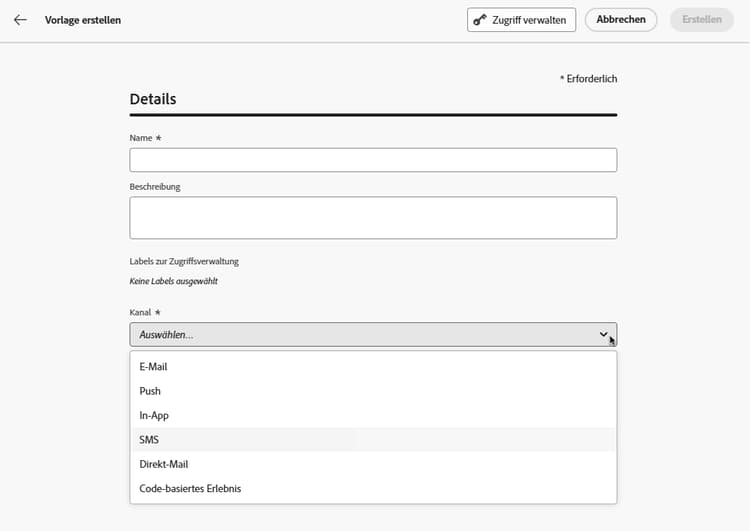This screenshot has width=750, height=531.
Task: Go back using the left arrow icon
Action: pyautogui.click(x=20, y=20)
